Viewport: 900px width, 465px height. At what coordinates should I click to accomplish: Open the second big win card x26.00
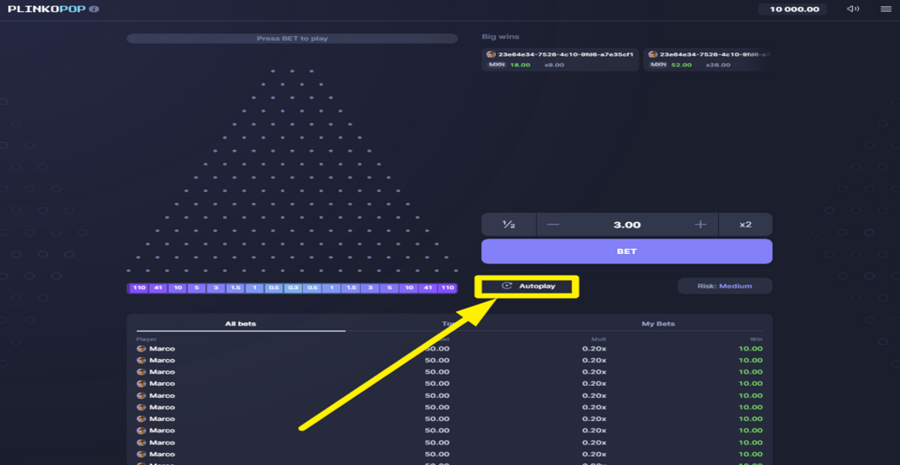(706, 60)
